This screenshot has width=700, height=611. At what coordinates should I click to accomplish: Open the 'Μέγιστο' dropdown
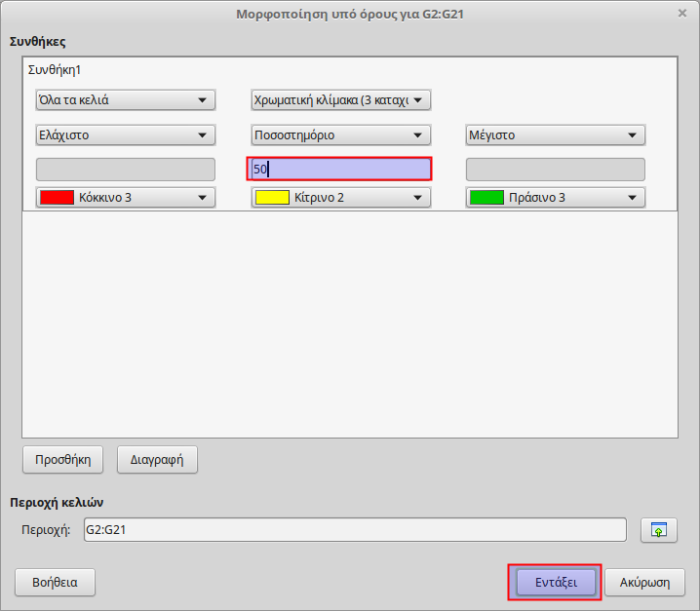click(555, 135)
